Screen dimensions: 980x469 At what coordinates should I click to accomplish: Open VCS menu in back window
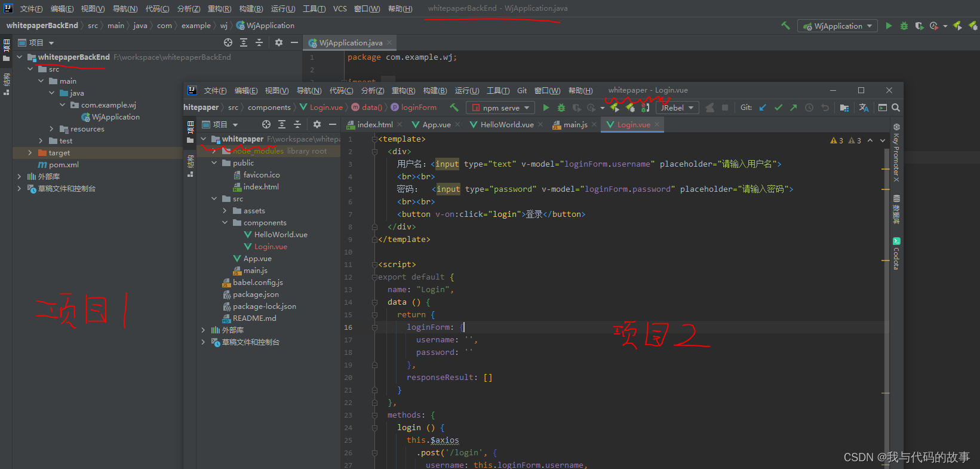click(340, 9)
